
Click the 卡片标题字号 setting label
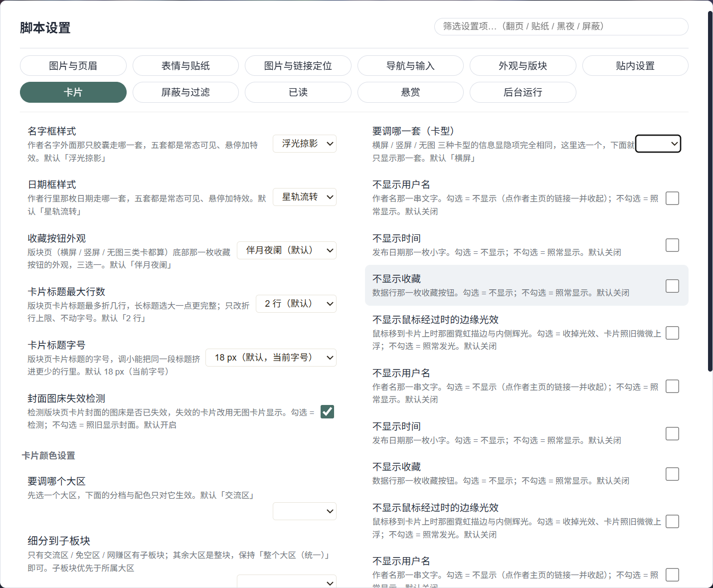pos(56,345)
